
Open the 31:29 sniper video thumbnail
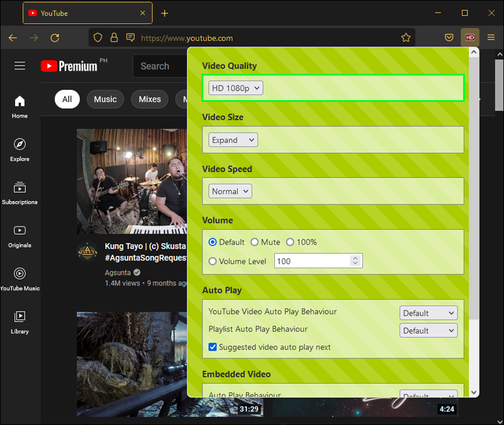point(132,364)
